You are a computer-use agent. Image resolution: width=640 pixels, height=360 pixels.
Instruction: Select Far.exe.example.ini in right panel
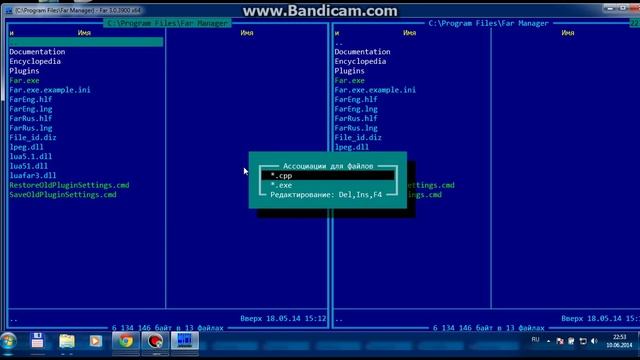(x=375, y=90)
